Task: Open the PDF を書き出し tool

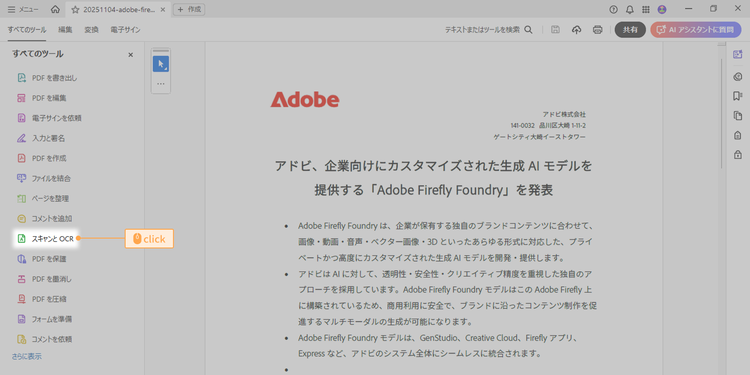Action: click(47, 78)
